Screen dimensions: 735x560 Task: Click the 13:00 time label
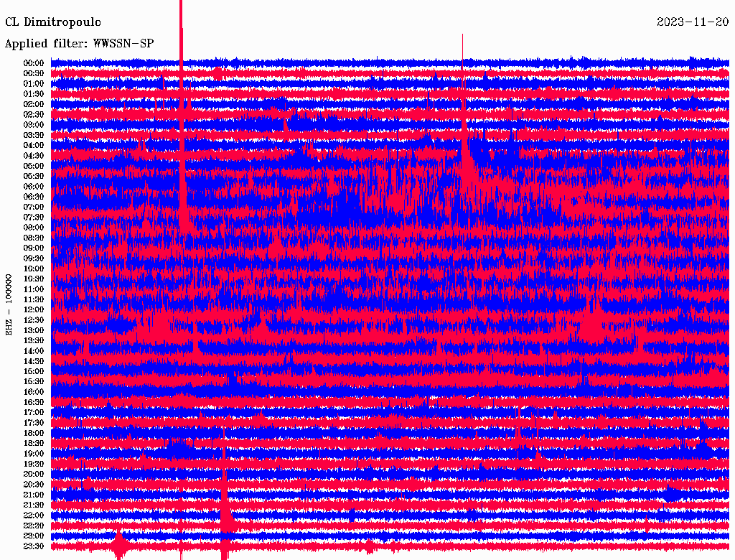[x=34, y=330]
